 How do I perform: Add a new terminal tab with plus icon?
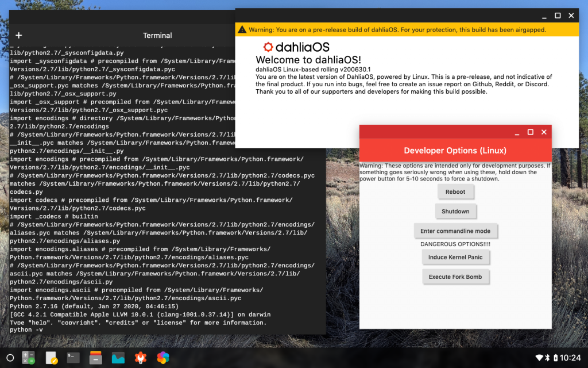[19, 36]
